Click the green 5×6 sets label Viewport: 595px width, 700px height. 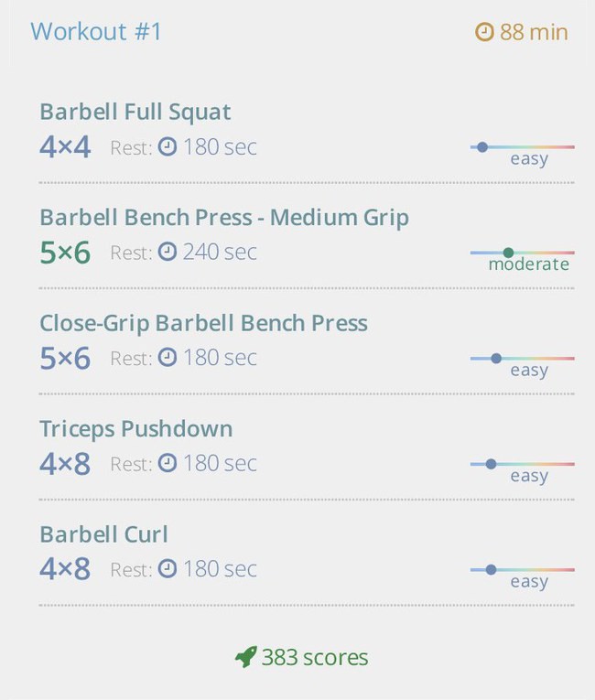[x=65, y=253]
